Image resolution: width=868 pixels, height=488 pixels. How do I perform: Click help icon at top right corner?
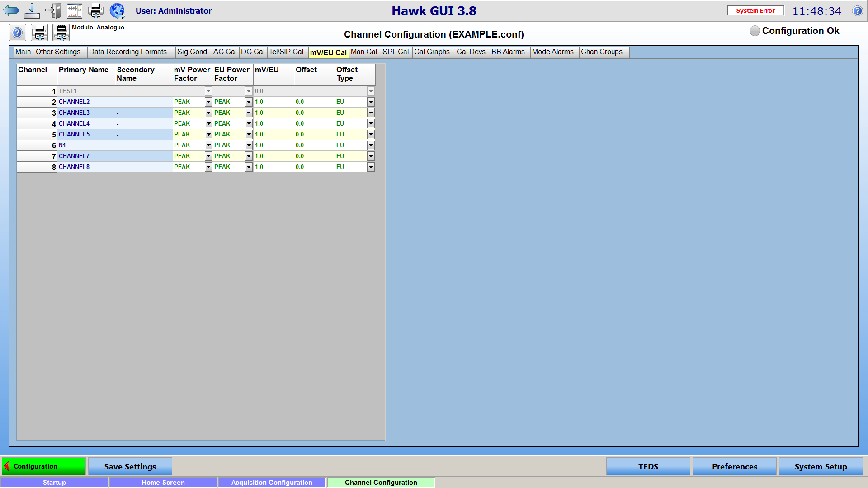tap(857, 11)
